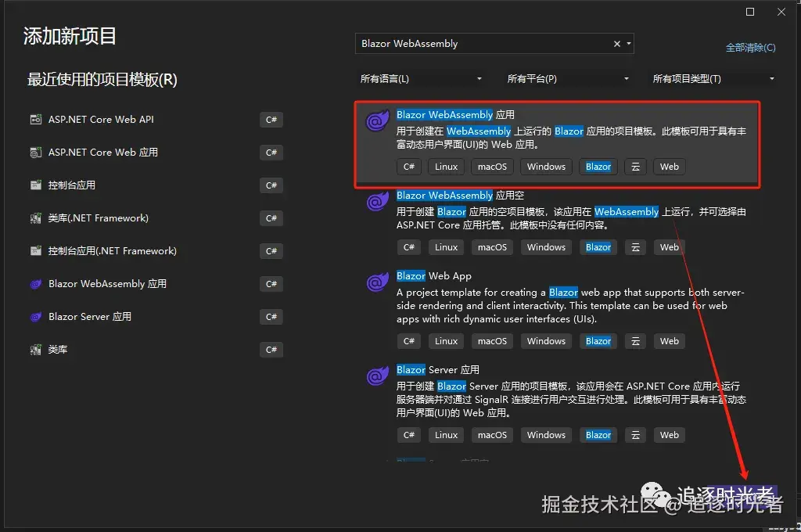
Task: Click the 云 tag under Blazor WebAssembly 应用
Action: (635, 167)
